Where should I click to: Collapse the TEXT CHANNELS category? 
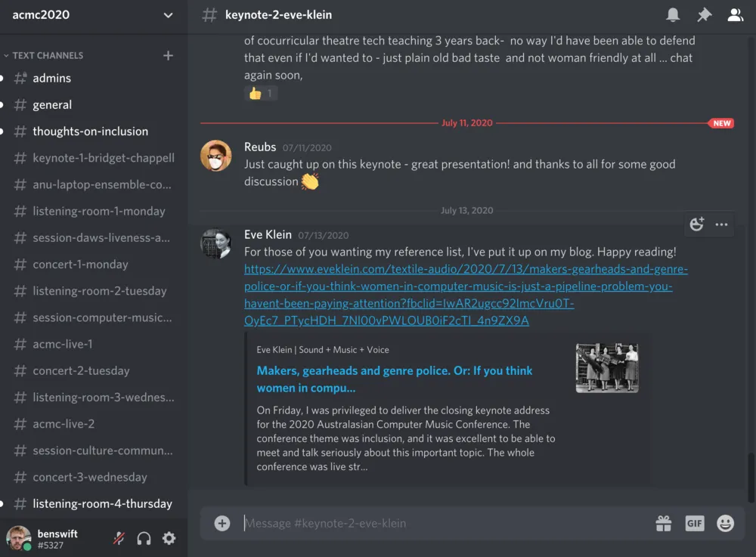pos(45,54)
